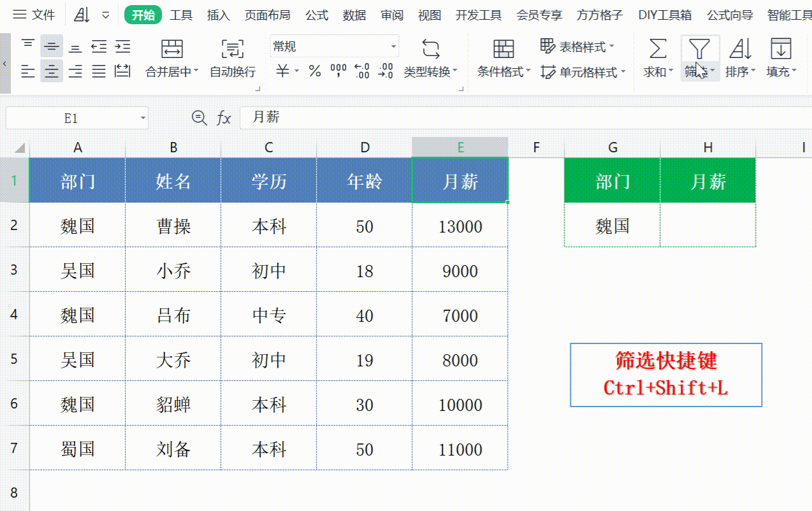This screenshot has width=812, height=511.
Task: Click the increase decimal places icon
Action: click(362, 71)
